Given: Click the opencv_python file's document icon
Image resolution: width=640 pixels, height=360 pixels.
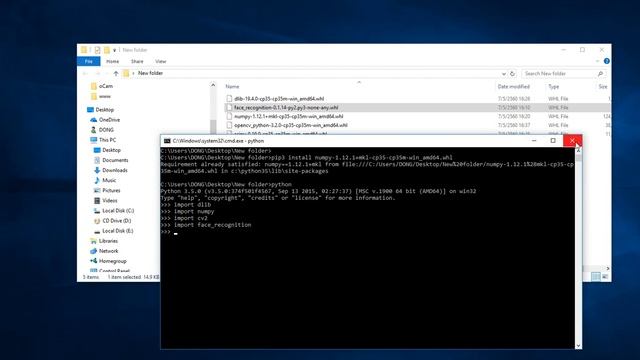Looking at the screenshot, I should (229, 125).
